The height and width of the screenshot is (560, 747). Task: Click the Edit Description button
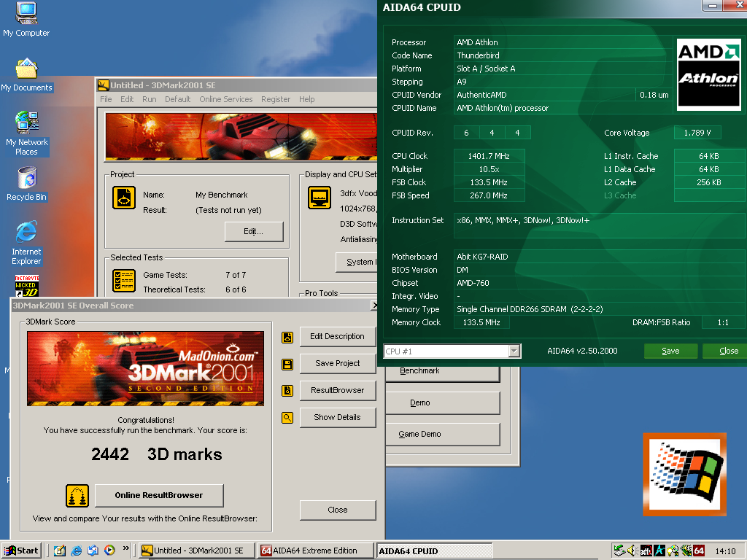(x=337, y=337)
